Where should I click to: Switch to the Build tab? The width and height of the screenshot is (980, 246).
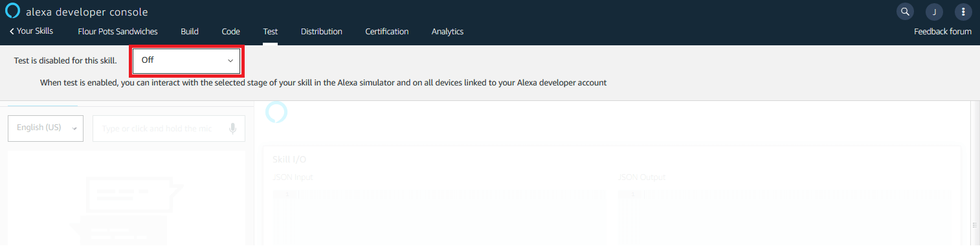pyautogui.click(x=190, y=31)
